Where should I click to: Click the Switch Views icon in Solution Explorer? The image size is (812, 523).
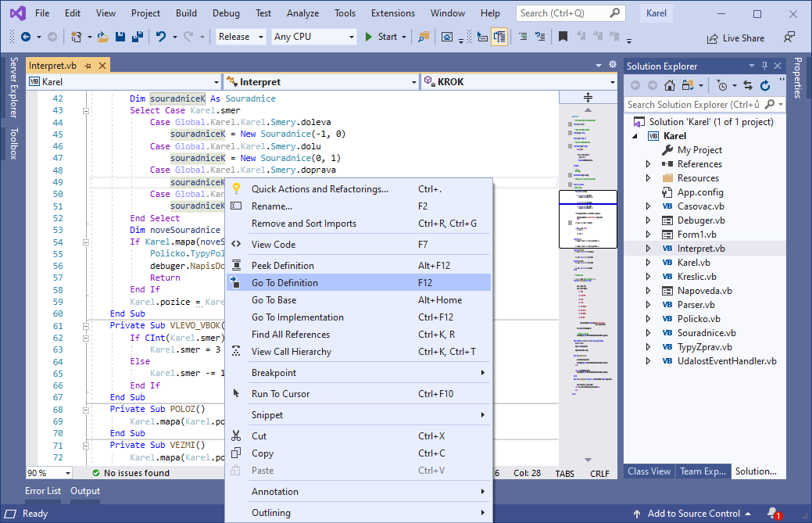[688, 85]
